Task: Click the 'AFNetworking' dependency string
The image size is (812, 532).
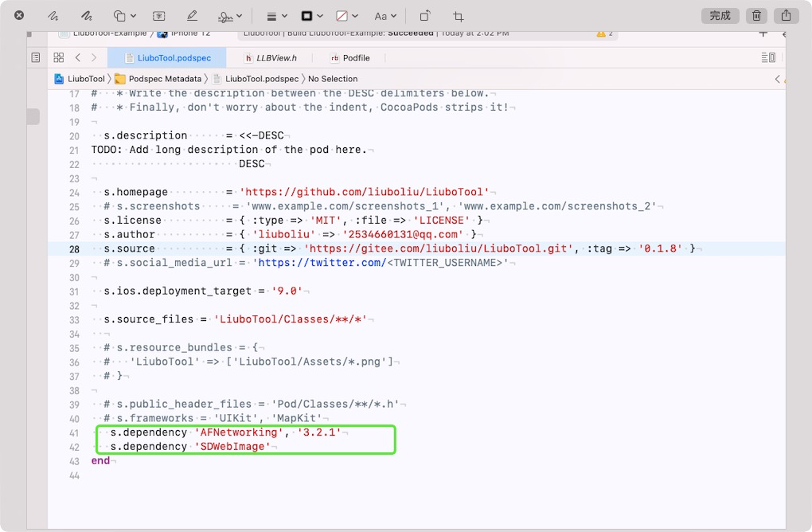Action: click(x=239, y=432)
